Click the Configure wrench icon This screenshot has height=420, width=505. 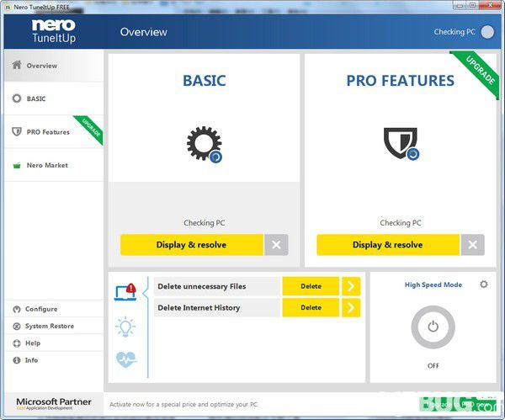tap(17, 309)
